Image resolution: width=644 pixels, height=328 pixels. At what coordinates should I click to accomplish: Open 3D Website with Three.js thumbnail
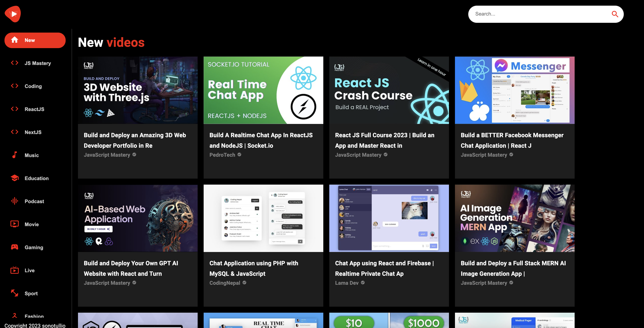[137, 90]
